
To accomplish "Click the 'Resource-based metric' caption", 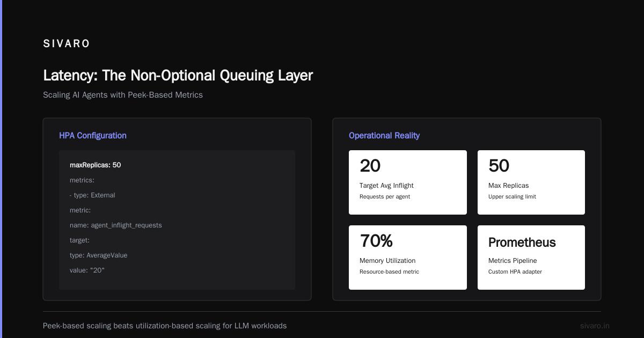I will (x=389, y=271).
